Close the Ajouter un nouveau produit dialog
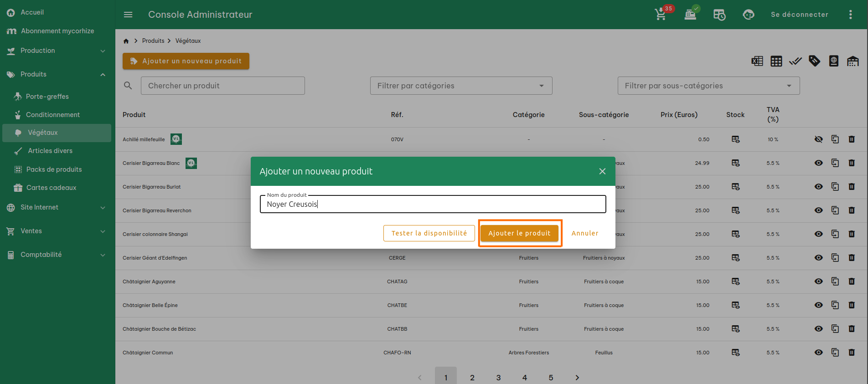Screen dimensions: 868x384 click(602, 171)
